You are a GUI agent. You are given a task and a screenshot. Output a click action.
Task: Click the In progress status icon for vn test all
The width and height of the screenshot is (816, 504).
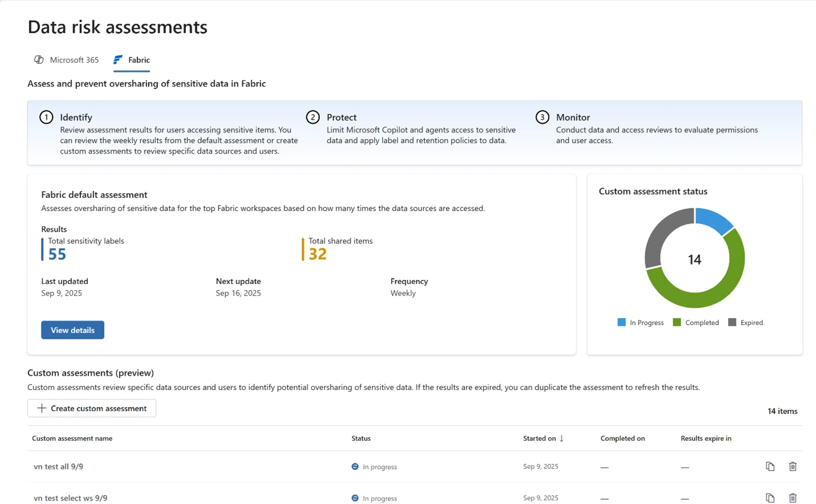[x=355, y=466]
